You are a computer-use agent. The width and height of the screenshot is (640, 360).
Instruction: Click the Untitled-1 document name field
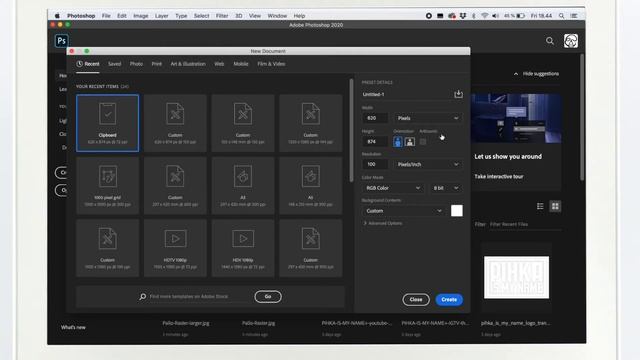[406, 94]
